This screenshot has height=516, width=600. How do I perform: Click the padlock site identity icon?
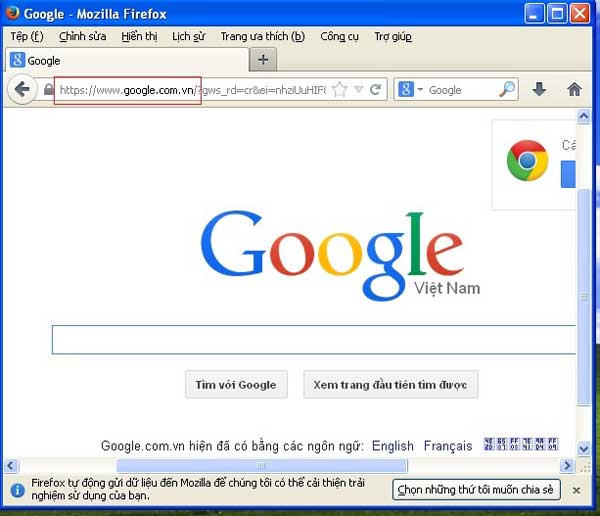(x=49, y=89)
